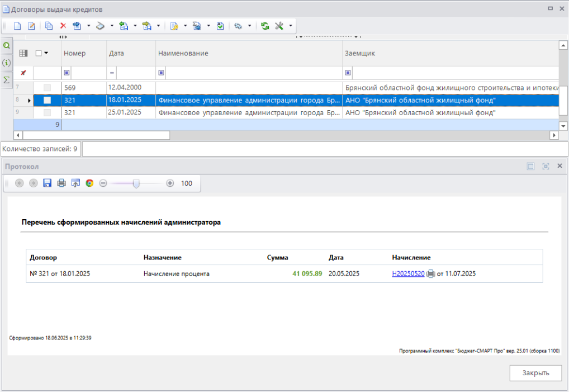
Task: Click the zoom in plus icon
Action: tap(170, 183)
